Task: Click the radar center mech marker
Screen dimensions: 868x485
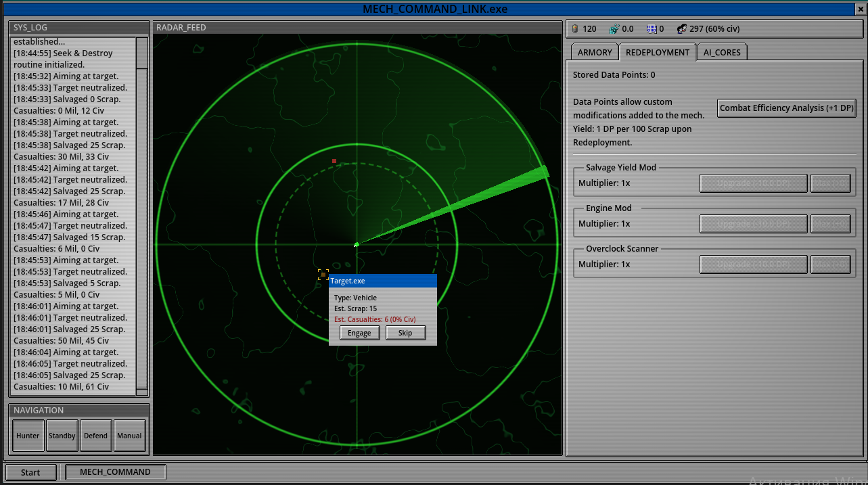Action: click(357, 244)
